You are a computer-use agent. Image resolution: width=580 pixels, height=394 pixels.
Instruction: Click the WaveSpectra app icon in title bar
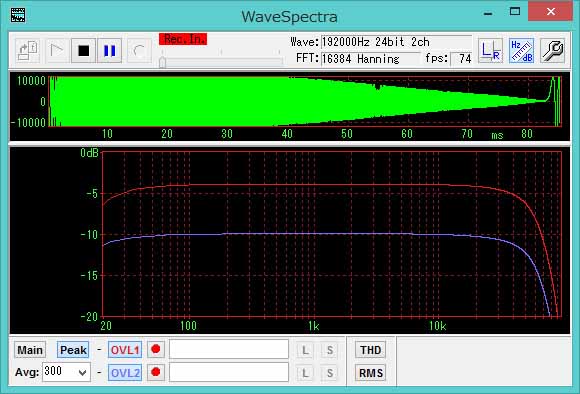(x=18, y=15)
